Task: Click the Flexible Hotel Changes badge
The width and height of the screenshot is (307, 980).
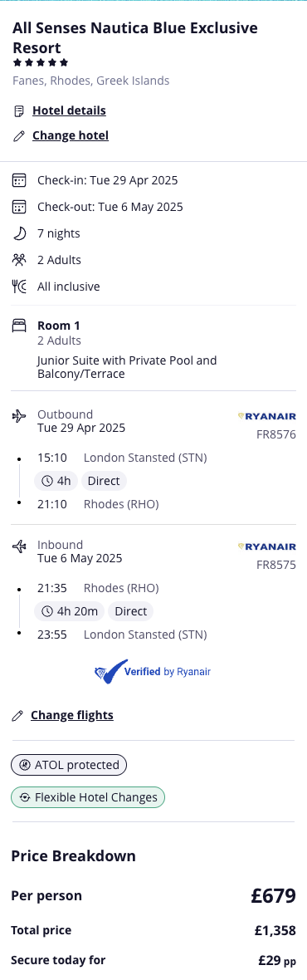Action: (x=88, y=797)
